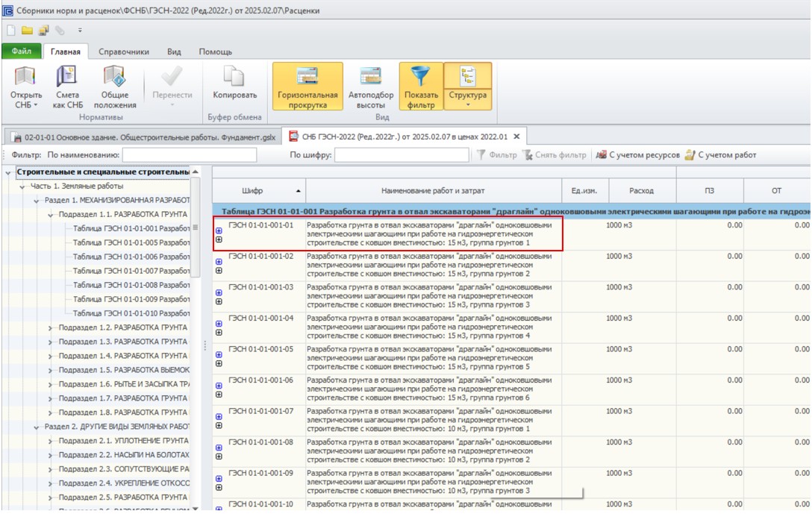Click the Копировать clipboard icon
The image size is (812, 514).
234,77
